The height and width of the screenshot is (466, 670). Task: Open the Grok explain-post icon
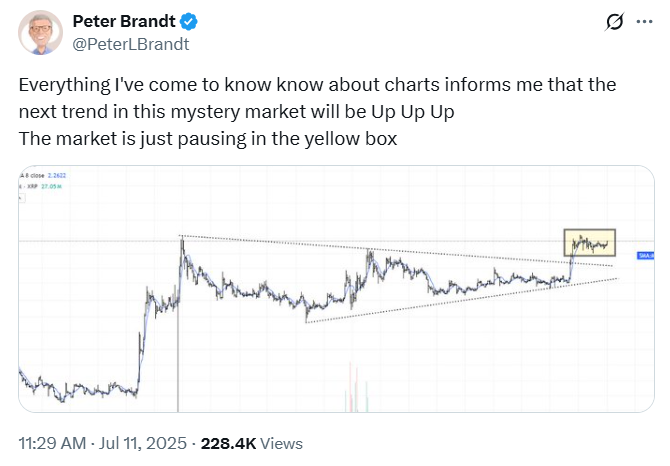click(614, 21)
